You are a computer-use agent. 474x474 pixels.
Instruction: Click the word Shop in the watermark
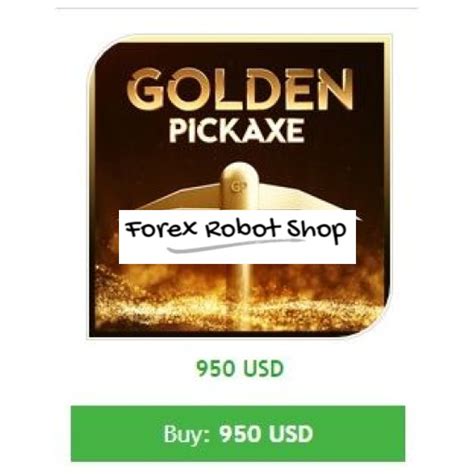pos(317,231)
